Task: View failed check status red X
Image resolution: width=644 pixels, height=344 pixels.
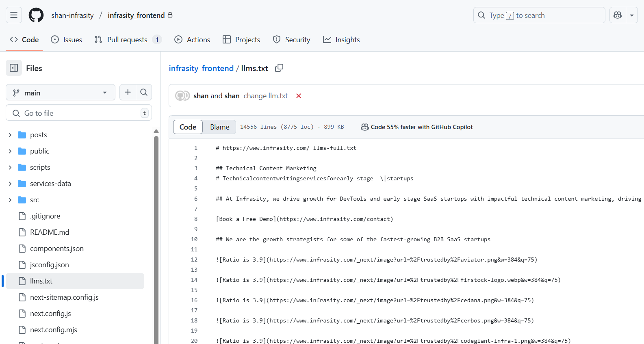Action: pyautogui.click(x=299, y=96)
